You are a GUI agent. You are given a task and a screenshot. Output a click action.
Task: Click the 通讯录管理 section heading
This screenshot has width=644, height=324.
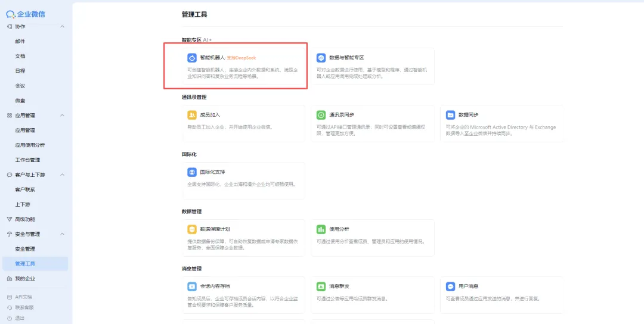click(x=194, y=97)
